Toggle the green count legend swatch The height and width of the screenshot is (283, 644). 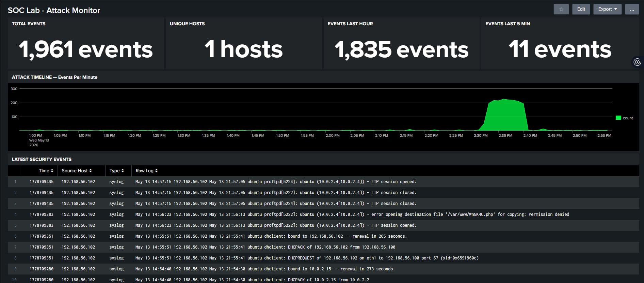[x=618, y=118]
